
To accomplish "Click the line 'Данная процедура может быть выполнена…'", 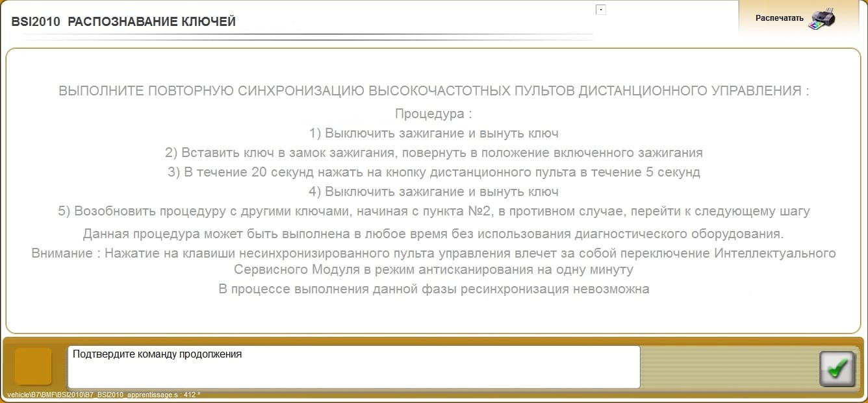I will click(434, 234).
